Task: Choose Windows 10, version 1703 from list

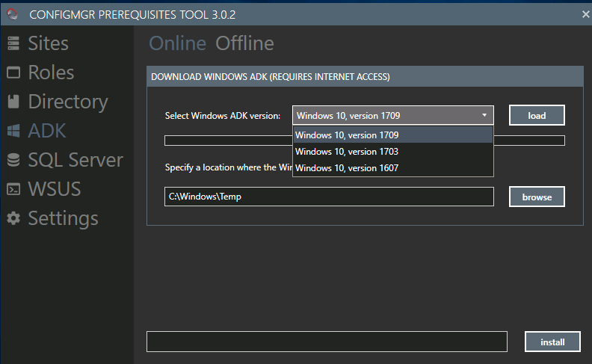Action: (392, 152)
